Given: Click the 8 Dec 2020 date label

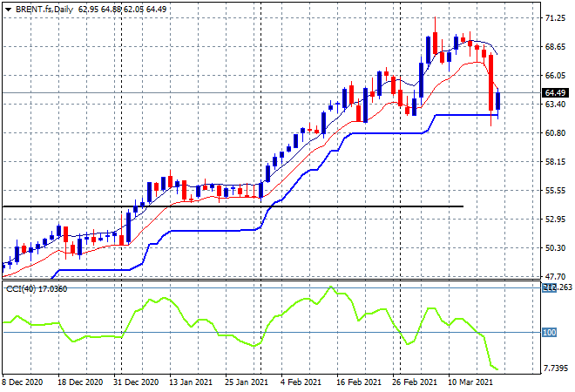Looking at the screenshot, I should click(23, 382).
